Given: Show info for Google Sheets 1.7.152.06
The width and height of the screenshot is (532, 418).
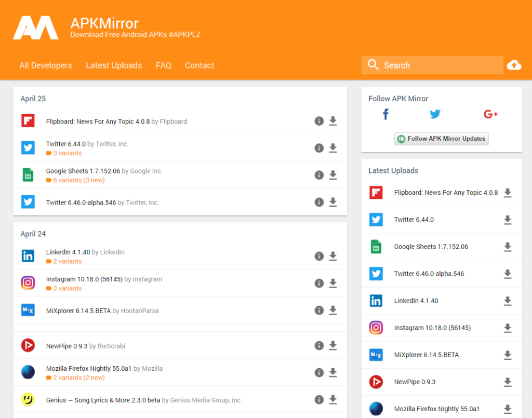Looking at the screenshot, I should (x=319, y=175).
